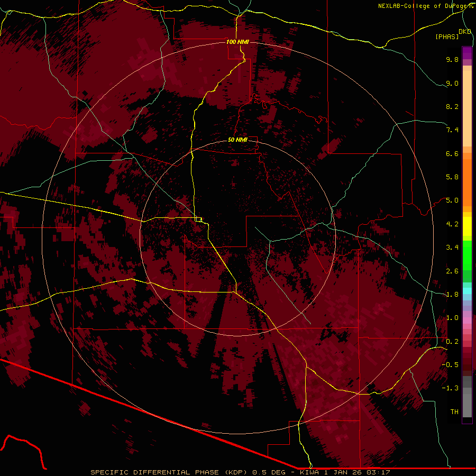Click the 8.2 scale value

point(452,106)
